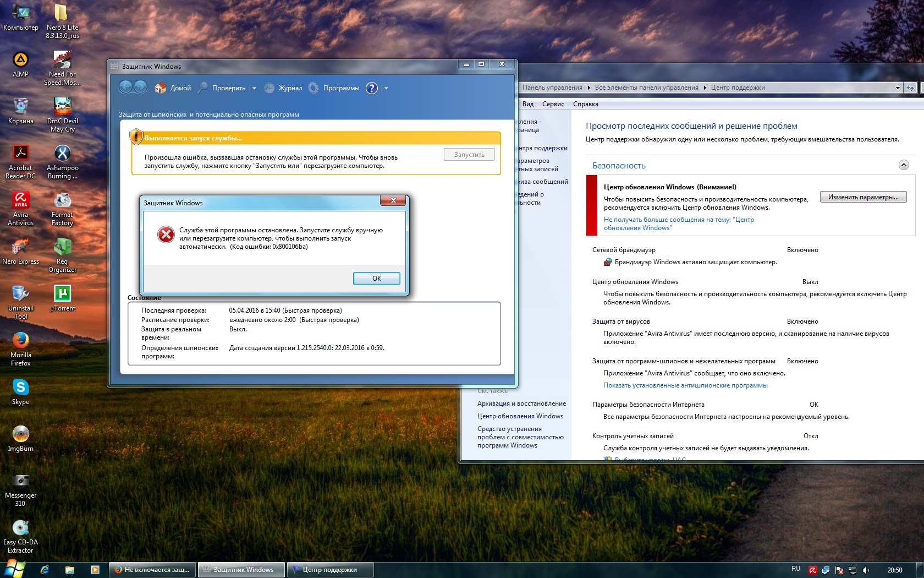Open Reg Organizer from the desktop

[x=62, y=255]
